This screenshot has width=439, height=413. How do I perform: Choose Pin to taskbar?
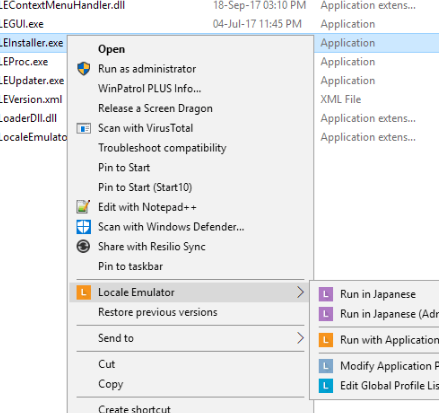[x=130, y=266]
